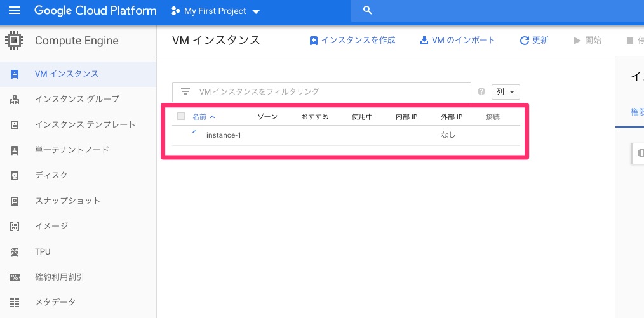
Task: Click the VM instance filter field
Action: pos(330,91)
